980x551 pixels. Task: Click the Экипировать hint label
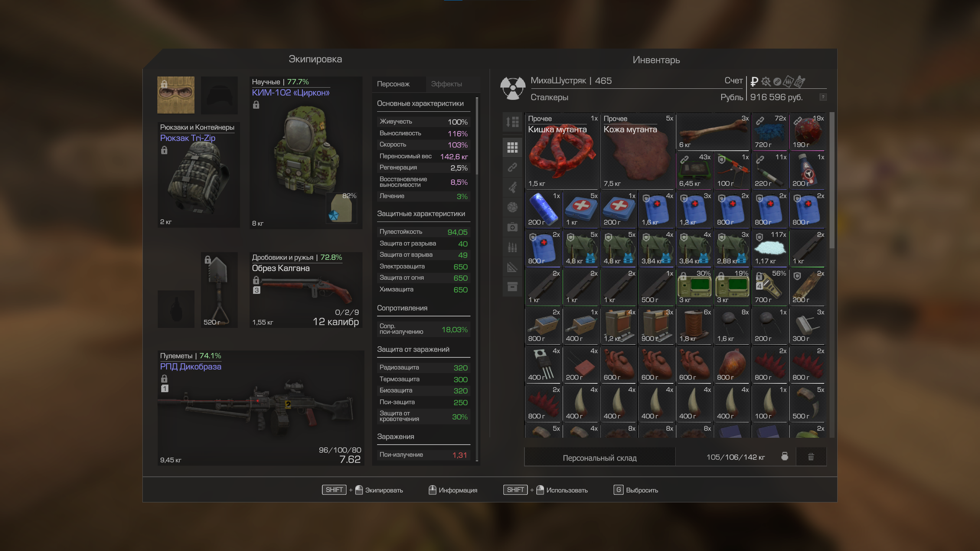(384, 490)
